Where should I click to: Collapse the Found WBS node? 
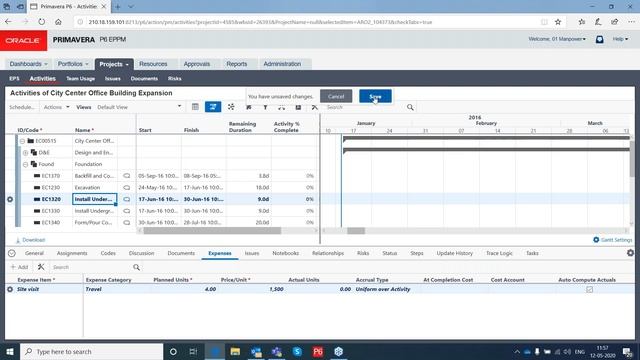pyautogui.click(x=25, y=164)
